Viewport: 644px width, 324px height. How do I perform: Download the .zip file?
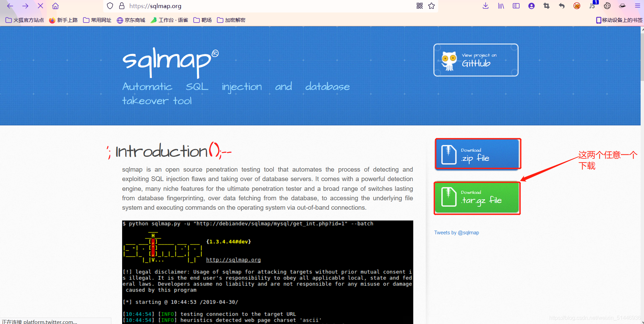point(478,154)
